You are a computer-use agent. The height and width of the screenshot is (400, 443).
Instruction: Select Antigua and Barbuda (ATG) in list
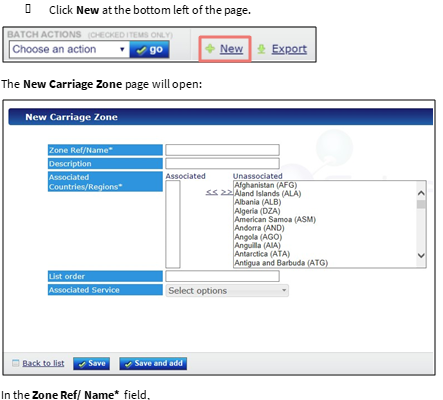tap(281, 263)
